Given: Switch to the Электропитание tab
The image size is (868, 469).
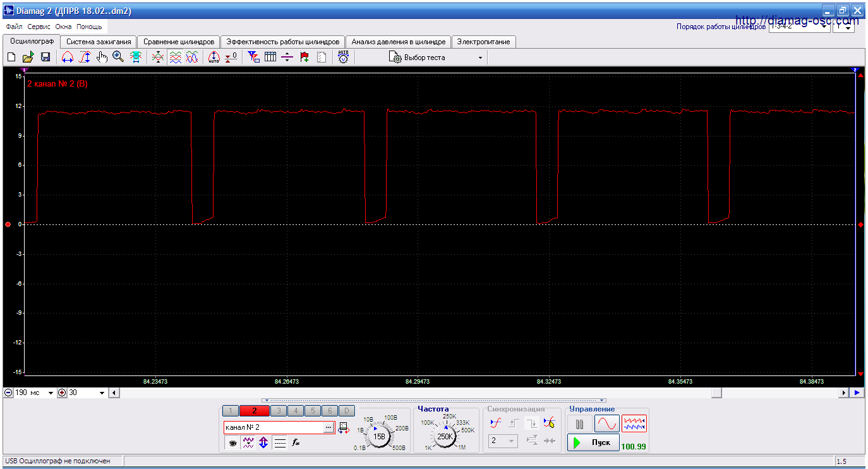Looking at the screenshot, I should (484, 42).
